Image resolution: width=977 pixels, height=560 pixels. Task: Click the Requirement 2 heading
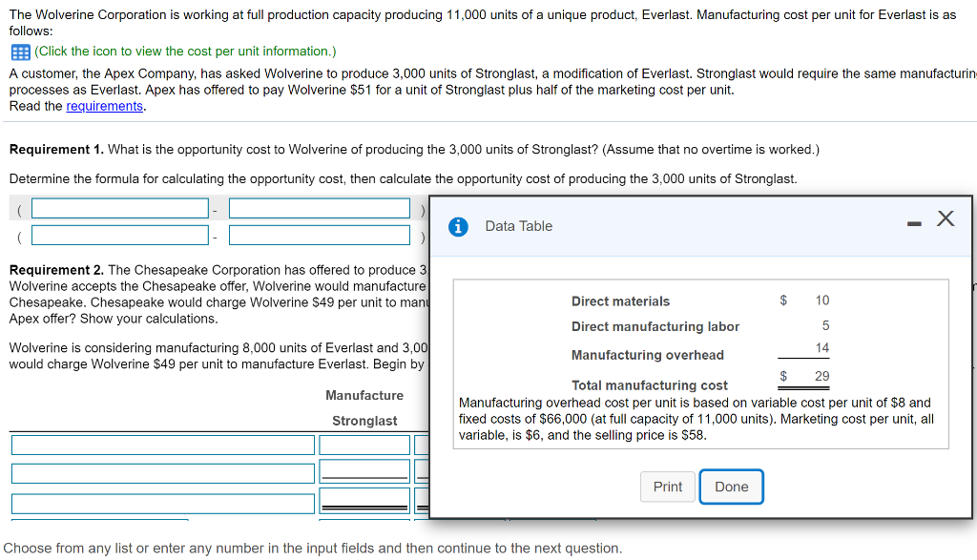[56, 270]
